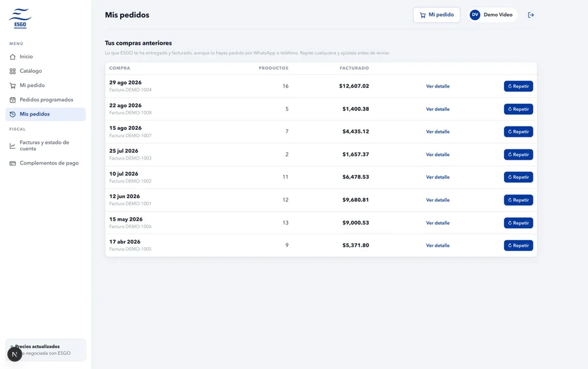Click the amount $1,400.38
588x369 pixels.
click(355, 109)
